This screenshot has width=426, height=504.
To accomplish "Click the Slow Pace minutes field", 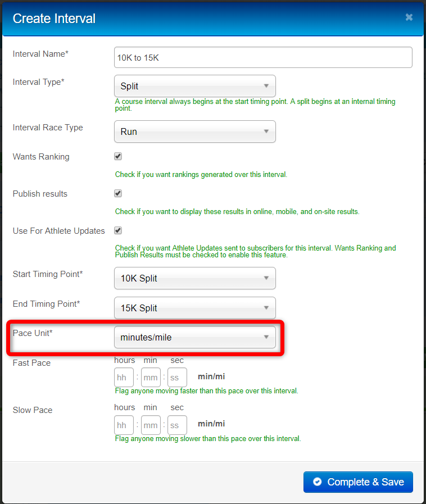I will (151, 425).
